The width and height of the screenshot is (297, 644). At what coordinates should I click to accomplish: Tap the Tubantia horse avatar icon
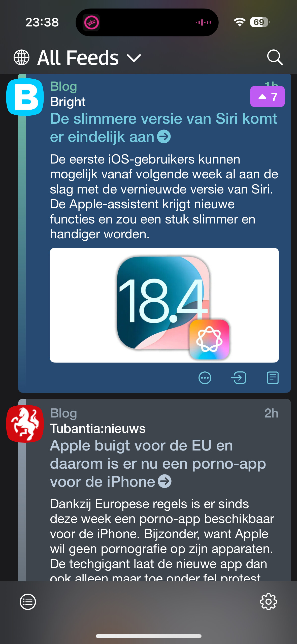click(25, 424)
